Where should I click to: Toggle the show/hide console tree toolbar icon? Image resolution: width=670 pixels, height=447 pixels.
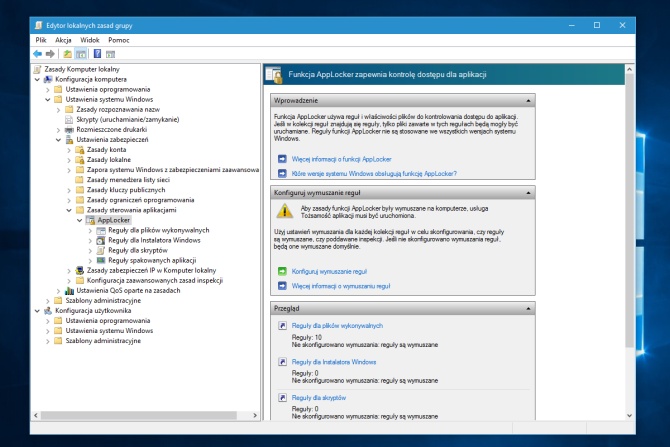coord(82,53)
